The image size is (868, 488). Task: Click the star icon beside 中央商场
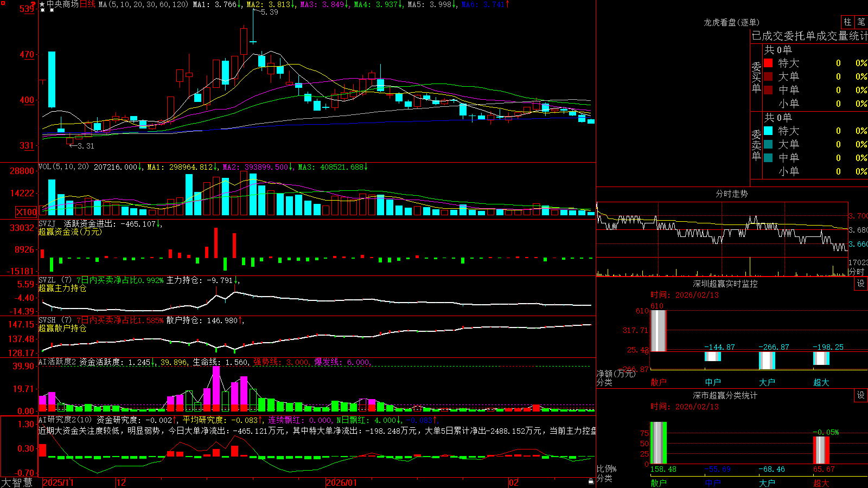[x=42, y=4]
